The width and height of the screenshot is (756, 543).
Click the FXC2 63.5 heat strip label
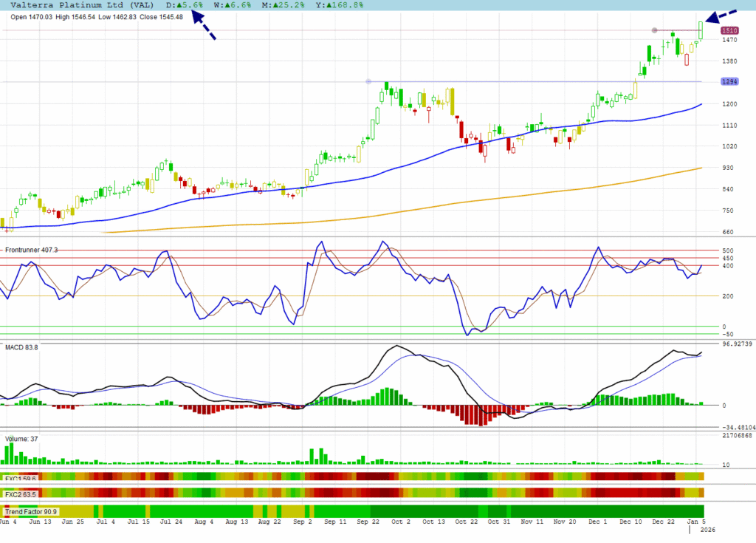tap(21, 493)
